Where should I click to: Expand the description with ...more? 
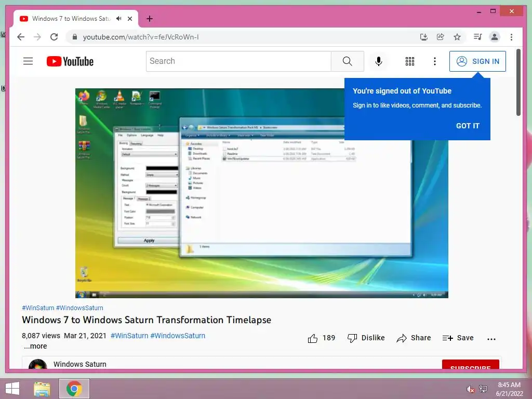35,346
